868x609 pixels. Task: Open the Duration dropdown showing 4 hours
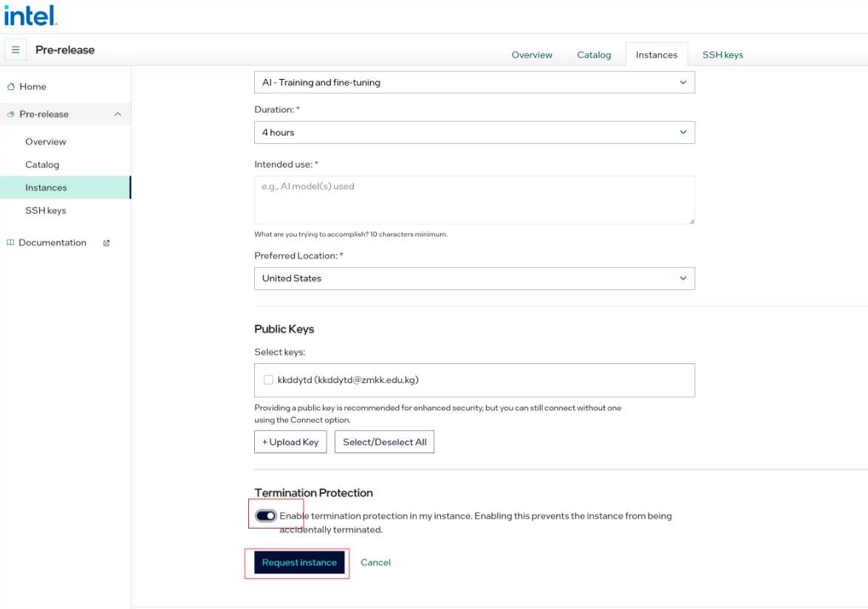pos(474,133)
